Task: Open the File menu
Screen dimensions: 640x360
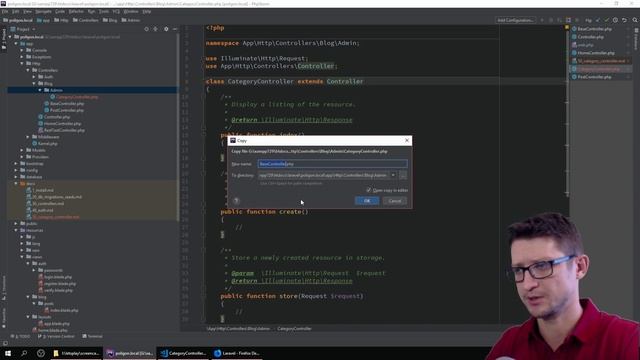Action: (5, 11)
